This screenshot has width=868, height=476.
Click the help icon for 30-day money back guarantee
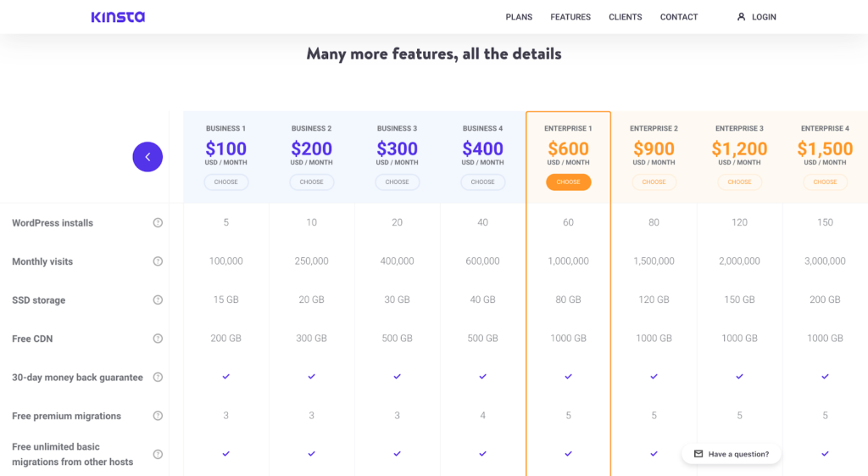tap(158, 378)
